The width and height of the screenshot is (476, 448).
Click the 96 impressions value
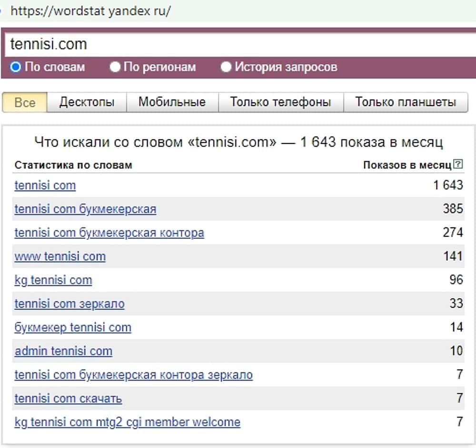456,280
